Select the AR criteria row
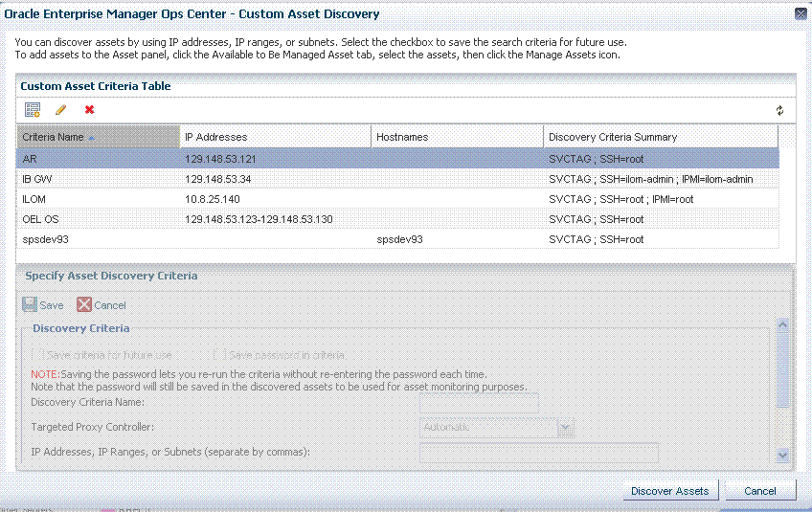 point(397,159)
